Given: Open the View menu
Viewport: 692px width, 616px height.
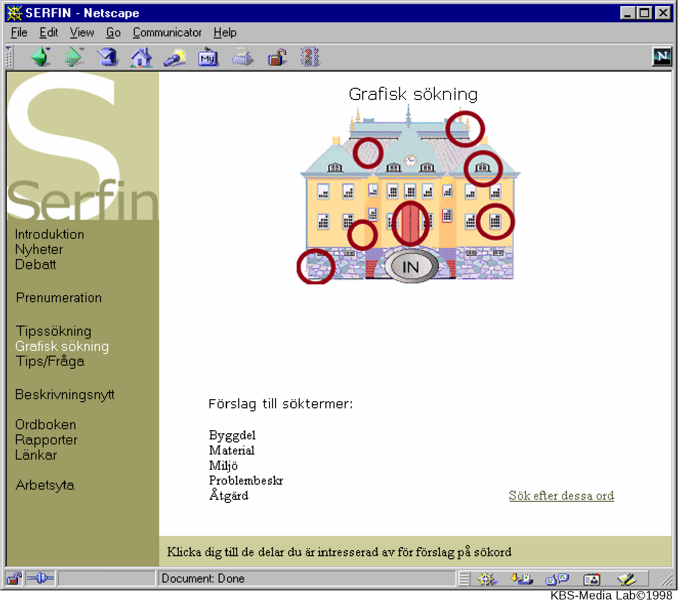Looking at the screenshot, I should 82,32.
